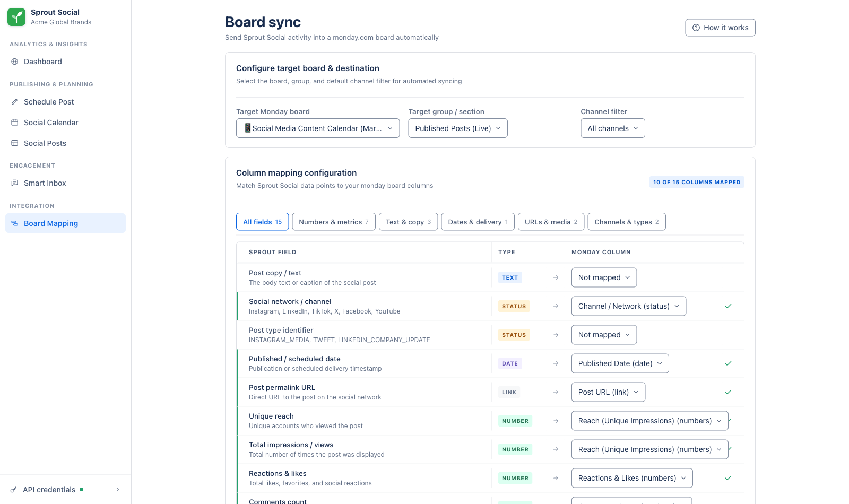Click the 10 of 15 columns mapped badge
The height and width of the screenshot is (504, 849).
697,182
